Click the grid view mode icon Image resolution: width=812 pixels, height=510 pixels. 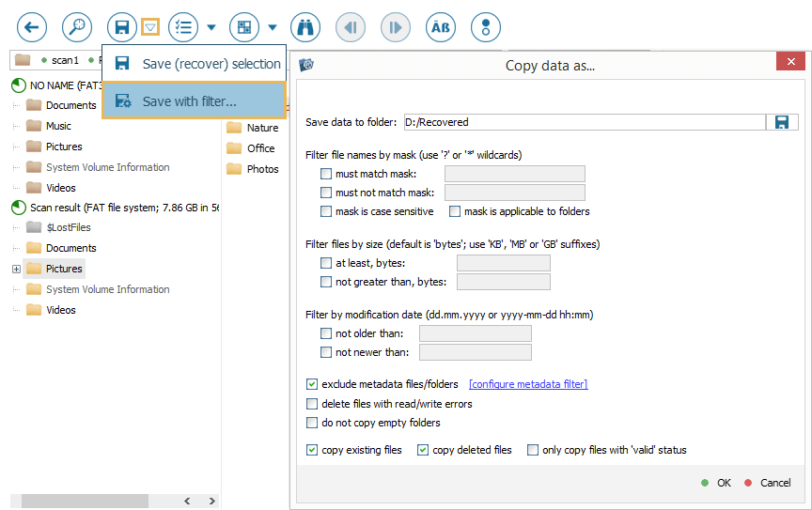(x=243, y=27)
